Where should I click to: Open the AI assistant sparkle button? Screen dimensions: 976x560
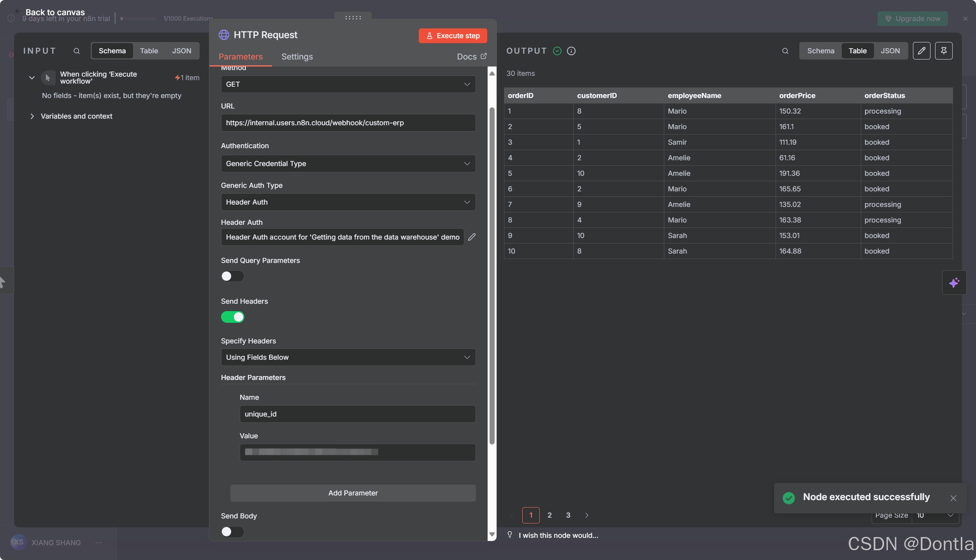point(954,283)
